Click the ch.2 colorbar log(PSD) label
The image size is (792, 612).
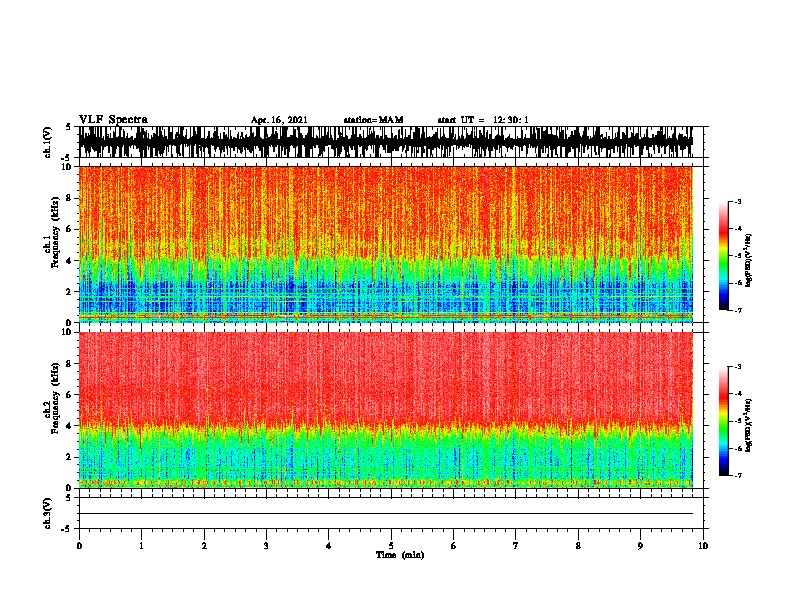coord(748,426)
